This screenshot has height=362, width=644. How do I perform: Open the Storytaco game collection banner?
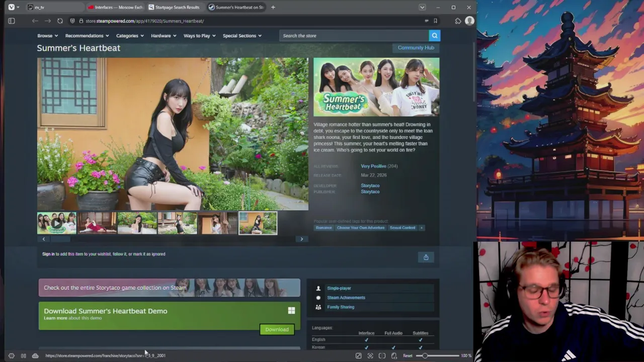coord(170,288)
